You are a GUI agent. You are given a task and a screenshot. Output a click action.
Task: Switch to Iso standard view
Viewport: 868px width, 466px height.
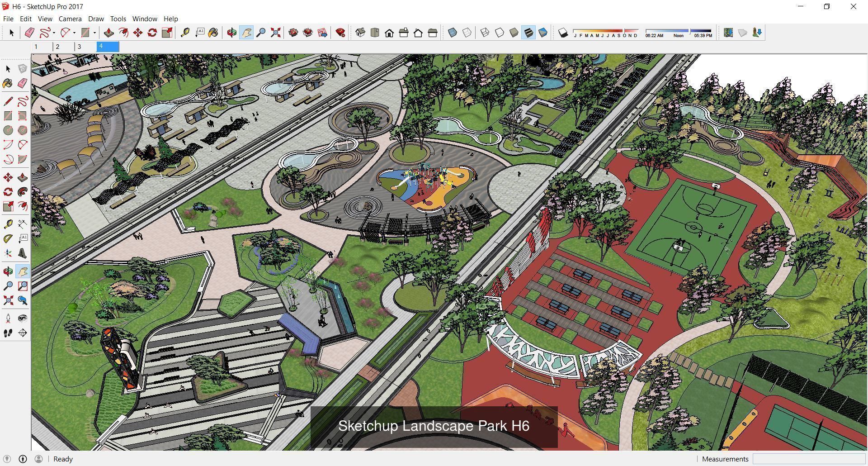(x=360, y=33)
